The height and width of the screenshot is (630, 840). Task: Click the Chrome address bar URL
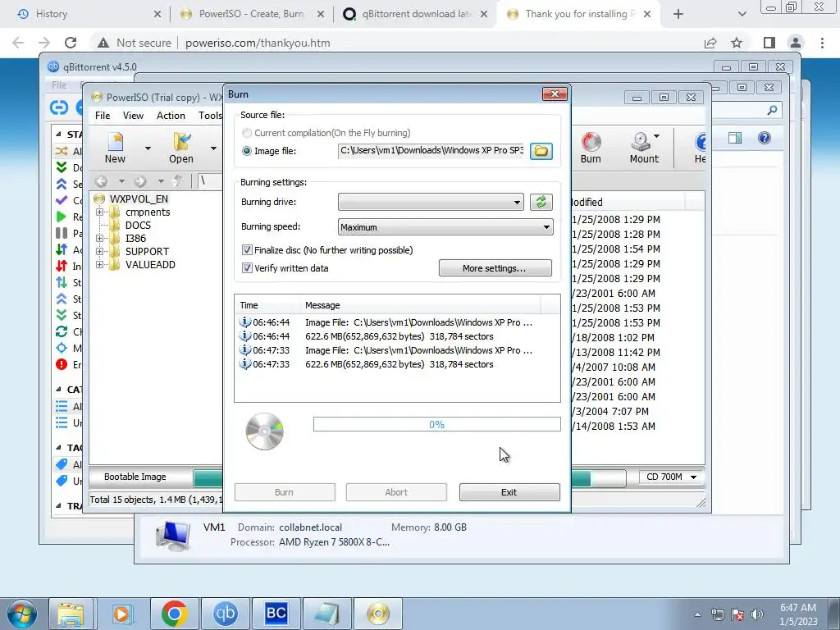point(258,43)
